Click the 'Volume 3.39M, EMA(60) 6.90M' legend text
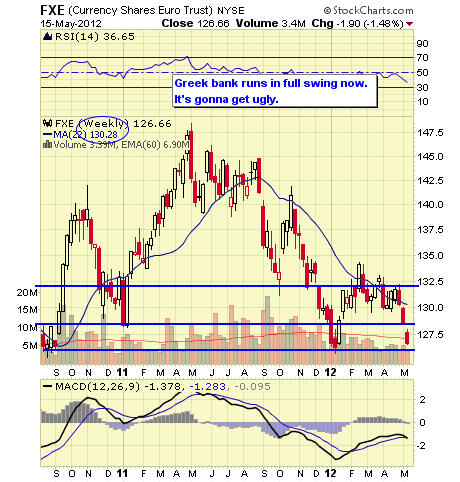This screenshot has width=460, height=482. [122, 145]
